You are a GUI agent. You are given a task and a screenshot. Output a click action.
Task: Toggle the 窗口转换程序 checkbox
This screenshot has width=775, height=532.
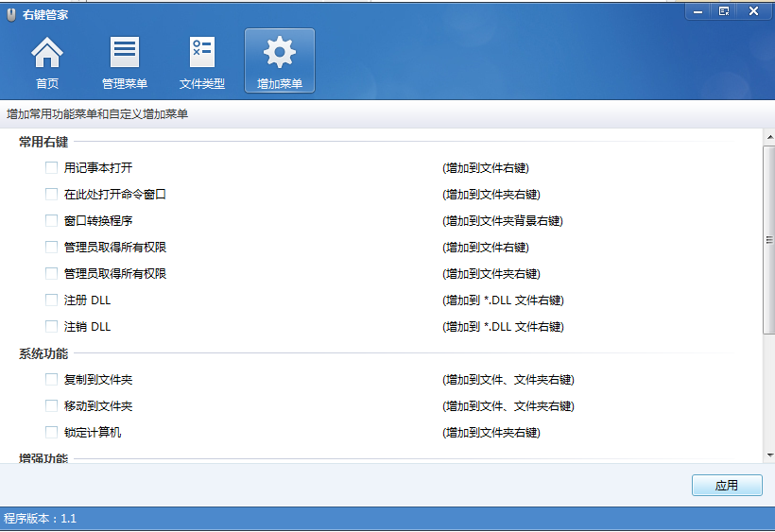coord(52,221)
